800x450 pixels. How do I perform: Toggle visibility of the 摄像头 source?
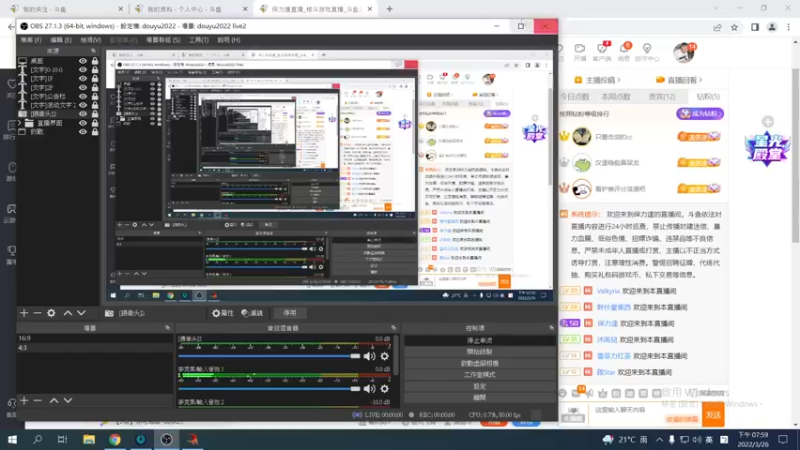click(83, 114)
